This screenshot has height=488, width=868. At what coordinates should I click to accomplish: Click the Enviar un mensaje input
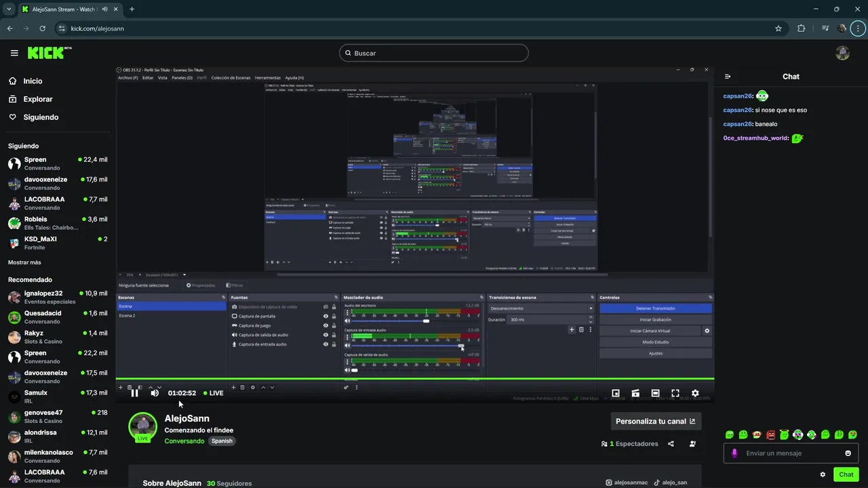point(791,453)
